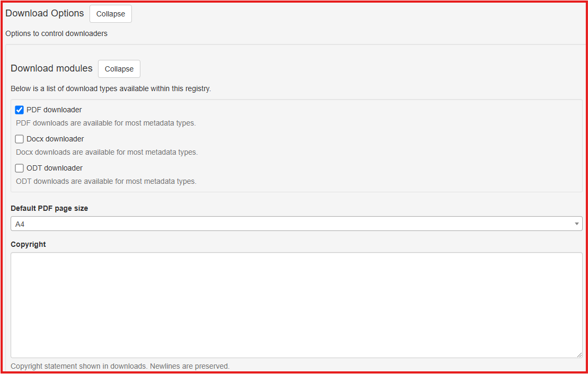Click the 'Copyright' field label
This screenshot has width=588, height=374.
click(x=28, y=245)
